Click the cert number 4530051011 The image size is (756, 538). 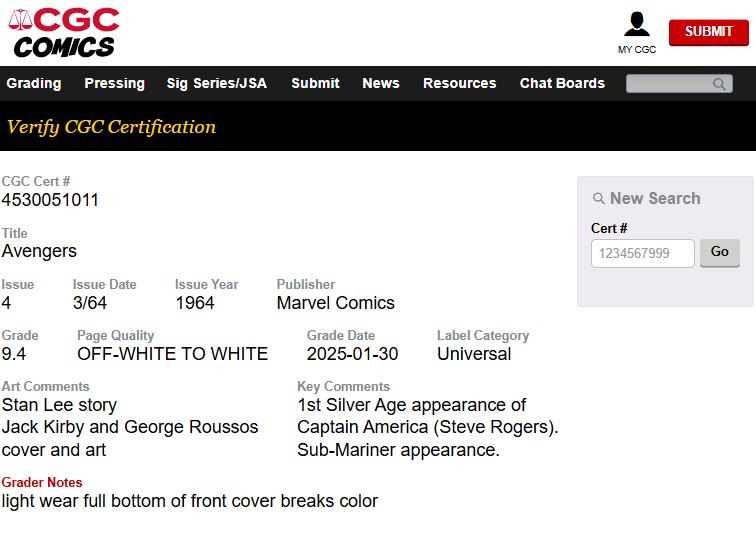(50, 200)
